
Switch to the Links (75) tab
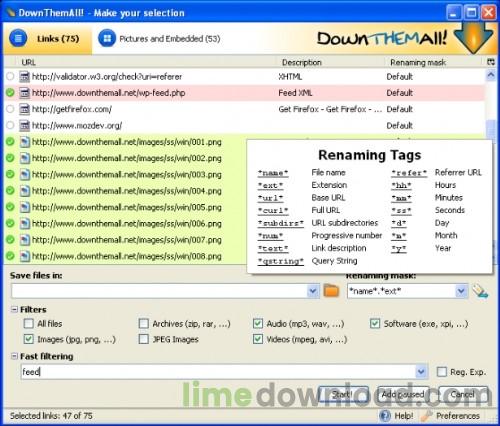[x=47, y=39]
